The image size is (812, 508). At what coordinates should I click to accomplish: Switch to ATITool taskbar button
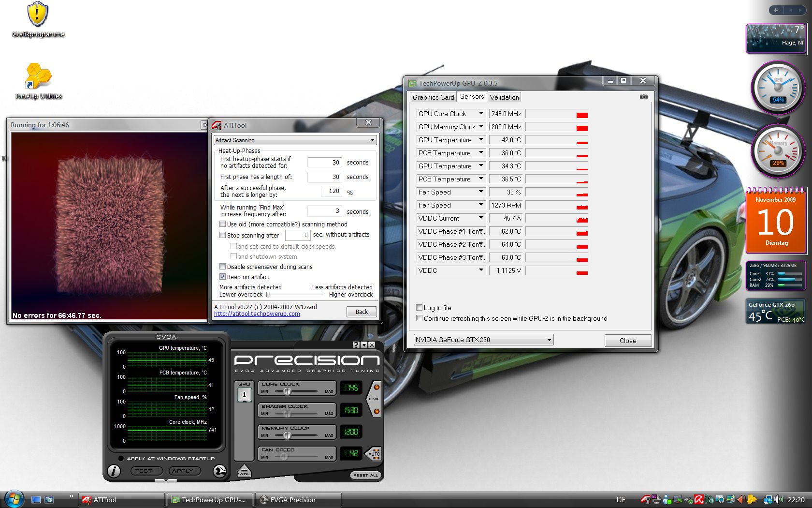(122, 500)
